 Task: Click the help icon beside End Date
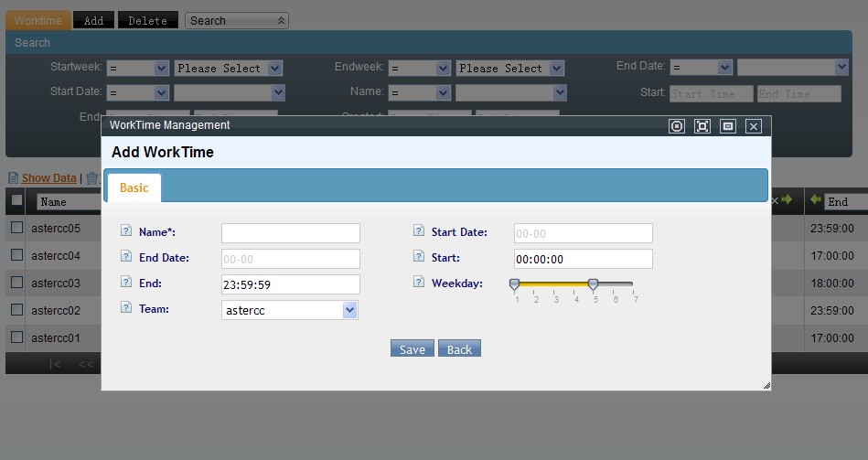click(126, 258)
